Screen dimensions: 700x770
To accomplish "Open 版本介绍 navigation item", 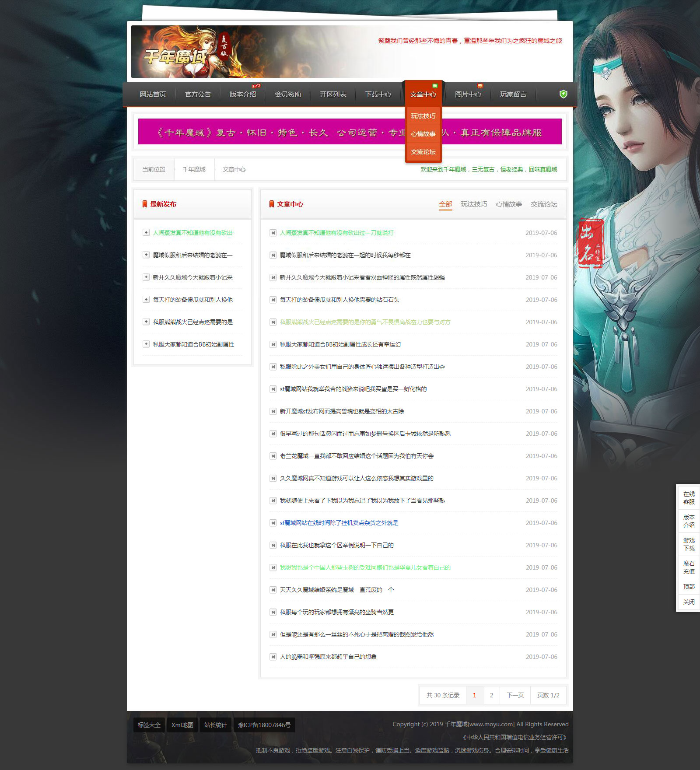I will tap(243, 94).
